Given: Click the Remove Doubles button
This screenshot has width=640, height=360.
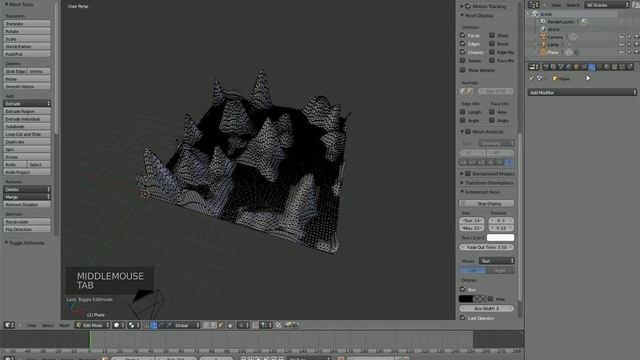Looking at the screenshot, I should [27, 204].
